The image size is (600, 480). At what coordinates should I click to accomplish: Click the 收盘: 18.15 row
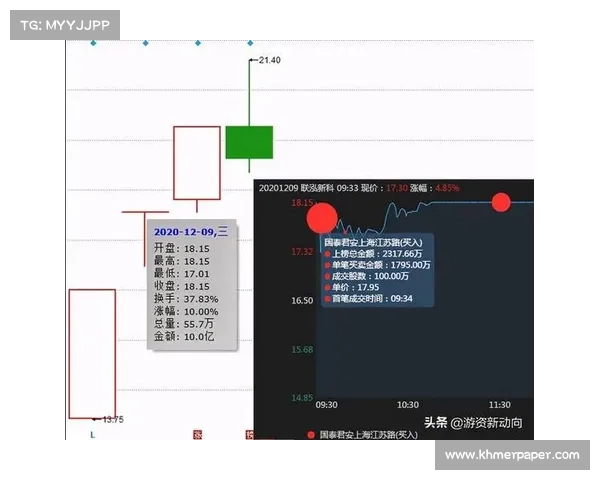[182, 286]
